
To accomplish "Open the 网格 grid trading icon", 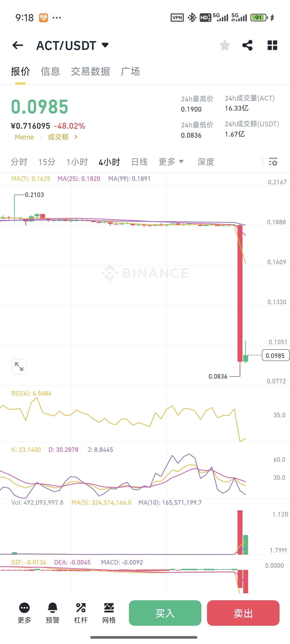I will tap(109, 608).
